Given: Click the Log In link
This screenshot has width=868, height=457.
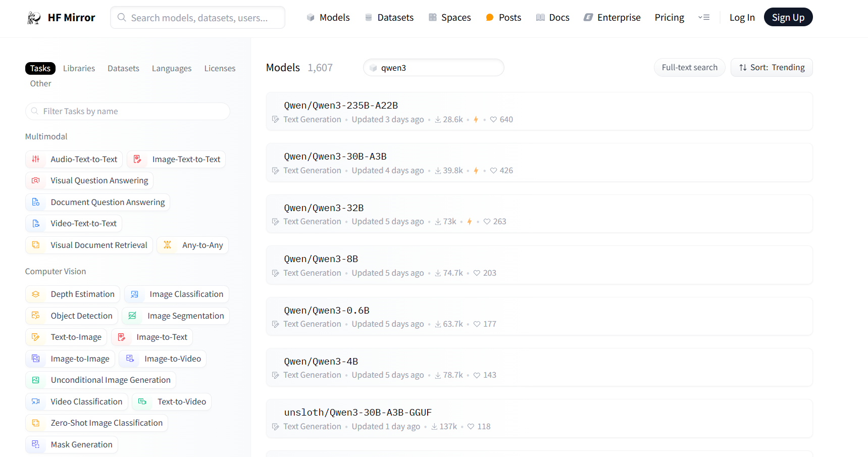Looking at the screenshot, I should 742,18.
